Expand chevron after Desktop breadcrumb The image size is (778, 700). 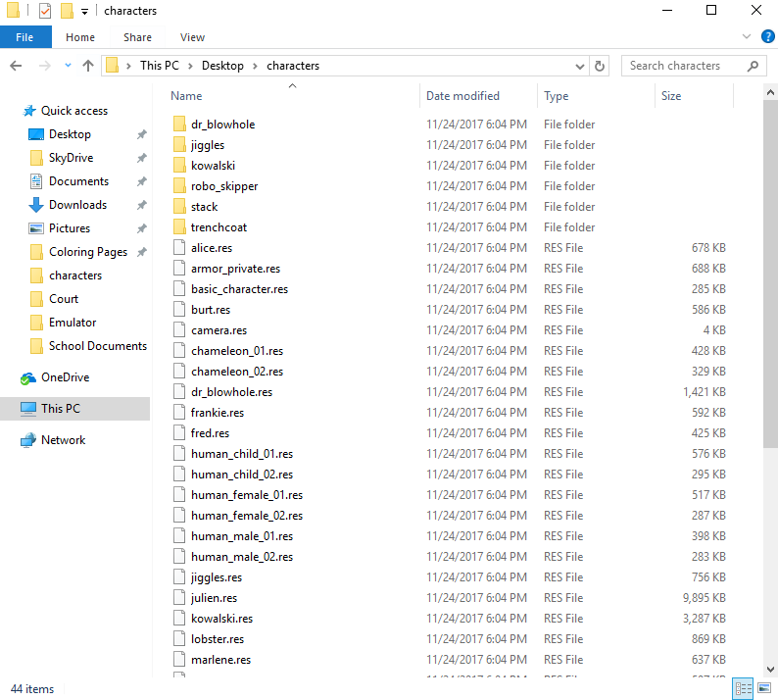[255, 66]
